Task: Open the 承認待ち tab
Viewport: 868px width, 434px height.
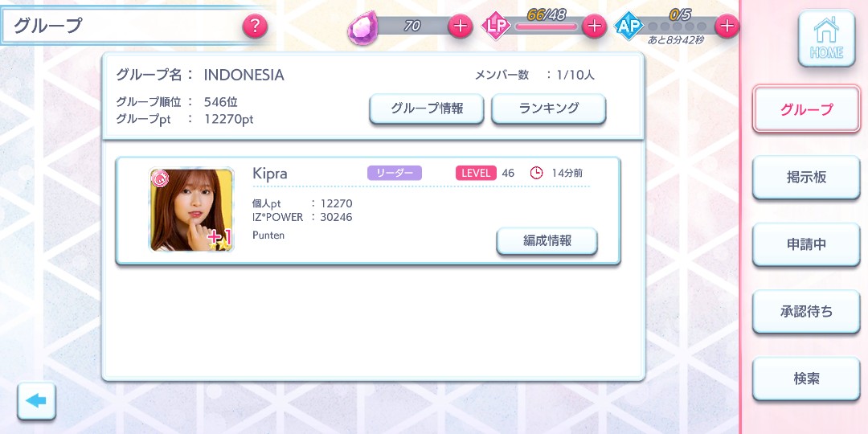Action: tap(806, 312)
